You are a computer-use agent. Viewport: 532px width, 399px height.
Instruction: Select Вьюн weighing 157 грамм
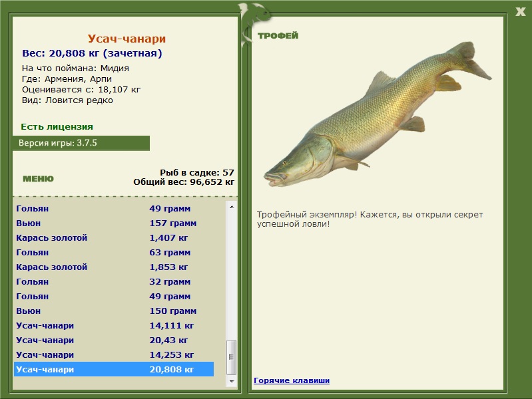pos(113,223)
